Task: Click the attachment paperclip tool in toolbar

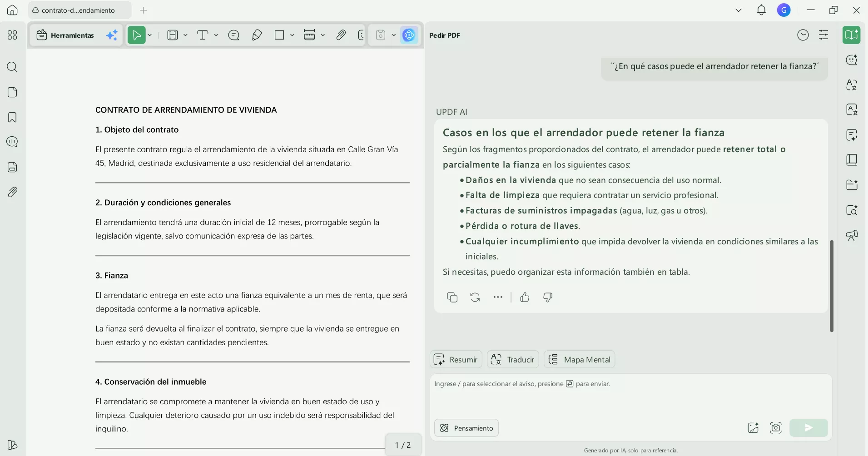Action: [341, 35]
